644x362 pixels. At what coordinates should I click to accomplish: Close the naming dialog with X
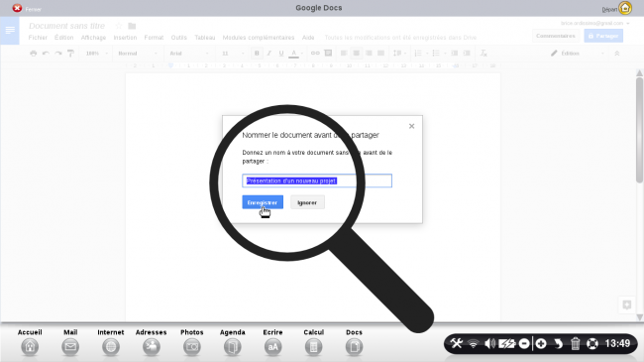coord(411,126)
